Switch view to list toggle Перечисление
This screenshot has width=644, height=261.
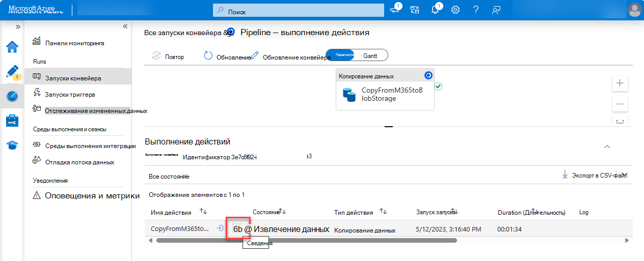(x=341, y=55)
